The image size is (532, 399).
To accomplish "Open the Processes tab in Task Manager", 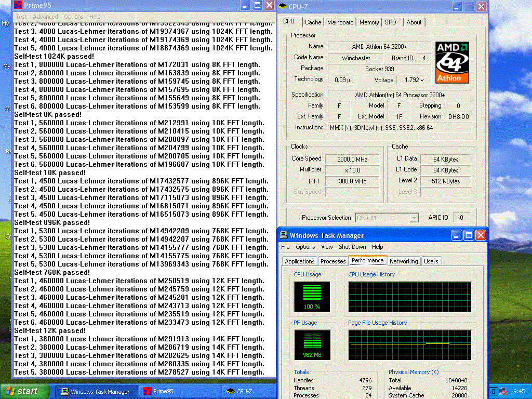I will (x=332, y=261).
